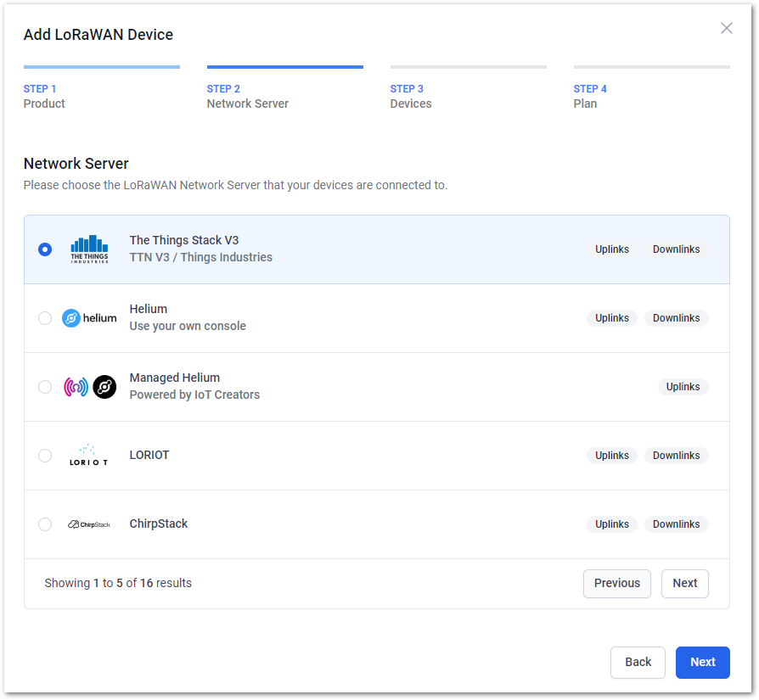The height and width of the screenshot is (700, 759).
Task: Show next page of network server results
Action: (684, 584)
